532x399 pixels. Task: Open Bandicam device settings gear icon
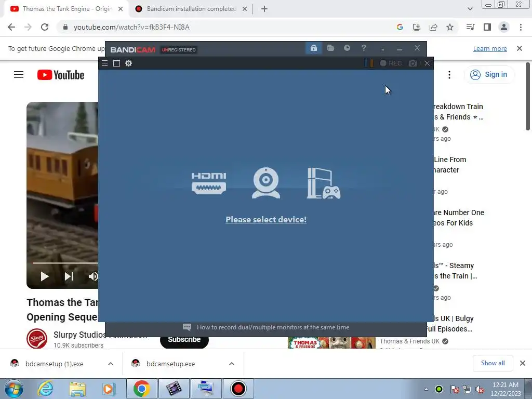[x=129, y=63]
